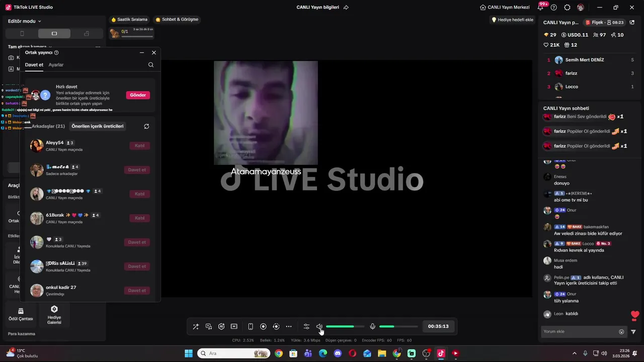Screen dimensions: 644x362
Task: Open CANLI Yayın Merkezi
Action: click(x=505, y=8)
